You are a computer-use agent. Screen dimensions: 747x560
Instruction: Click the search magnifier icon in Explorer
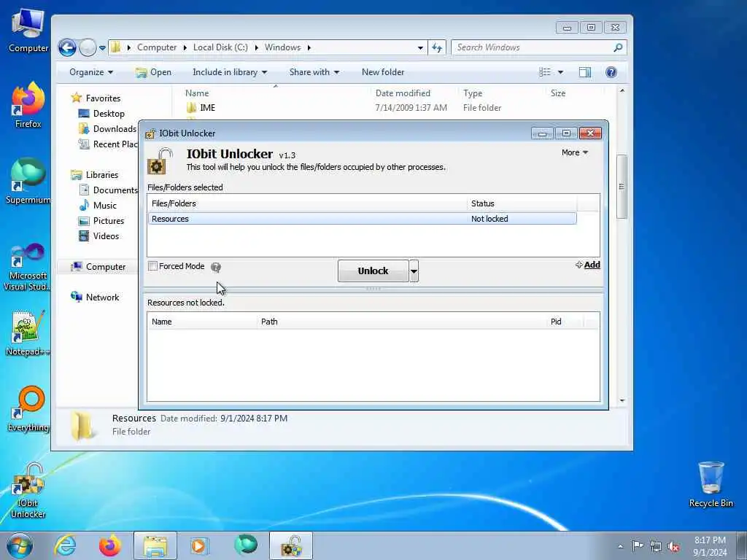pos(618,47)
